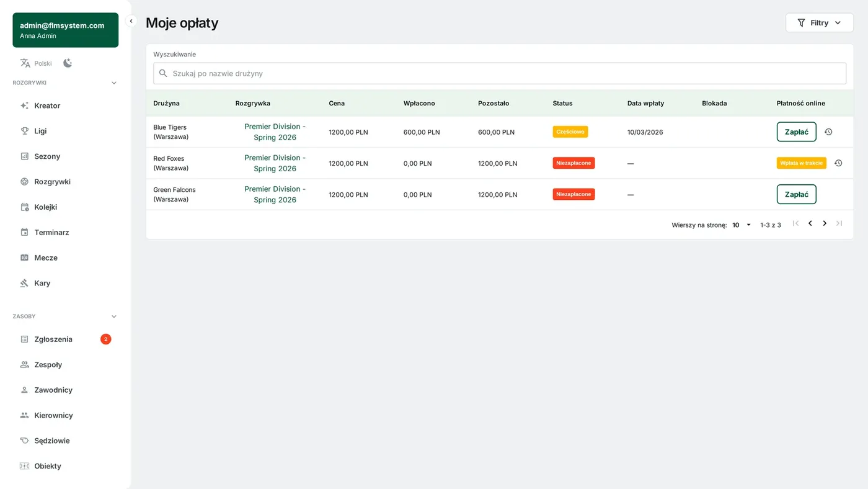Click the Rozgrywki ball icon
The image size is (868, 489).
[25, 182]
